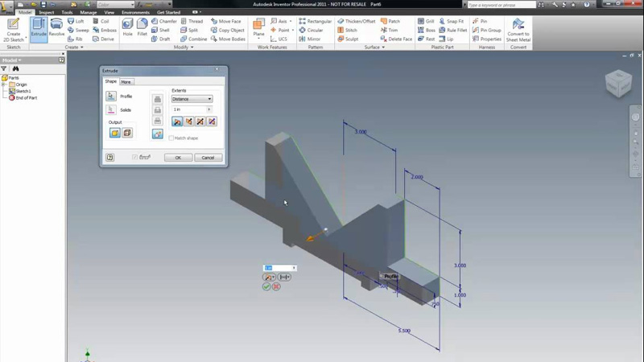The height and width of the screenshot is (362, 644).
Task: Select the Coil tool
Action: pos(101,22)
